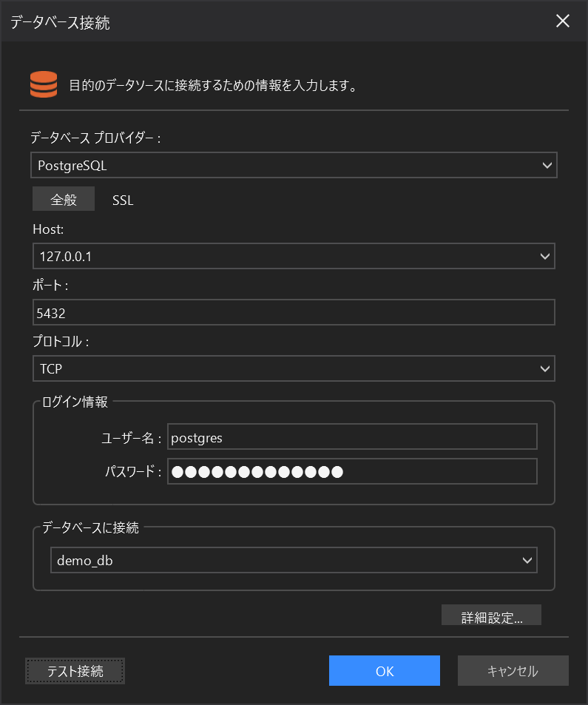Cancel the dialog with キャンセル
The image size is (588, 705).
tap(513, 671)
